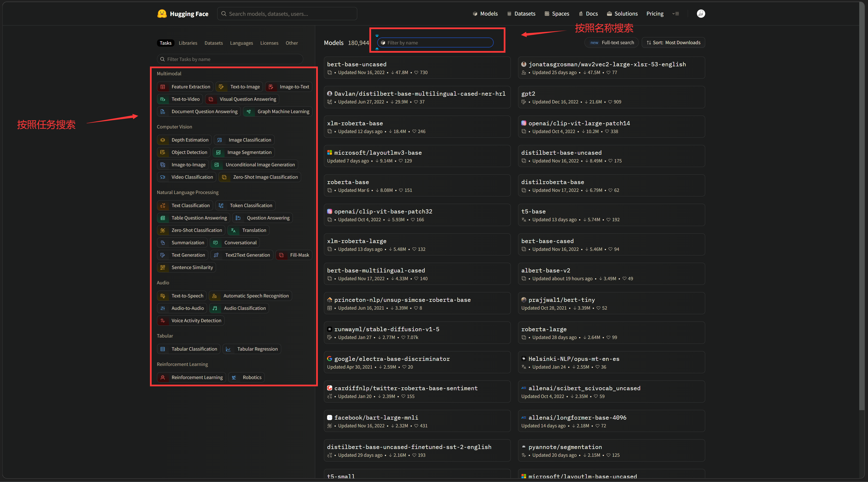868x482 pixels.
Task: Click the Table Question Answering icon
Action: 163,218
